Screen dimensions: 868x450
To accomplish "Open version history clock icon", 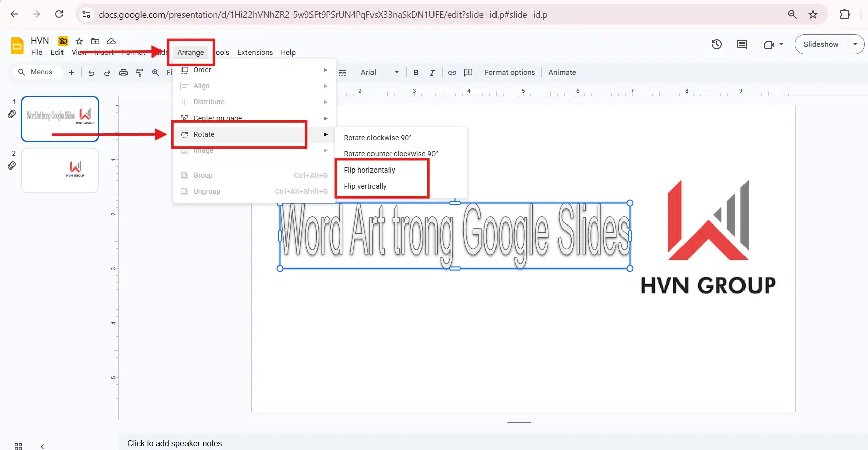I will coord(717,44).
